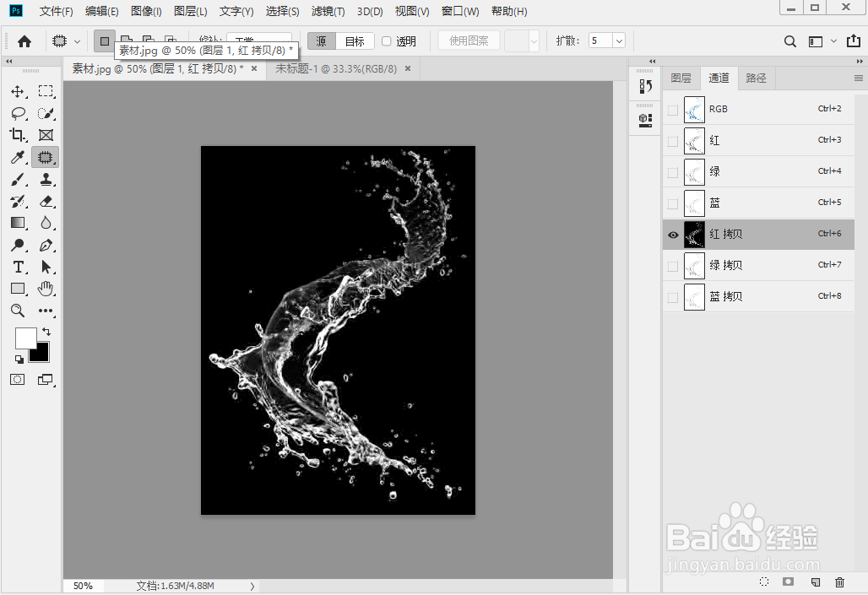The width and height of the screenshot is (868, 595).
Task: Open the 文件(F) menu
Action: (x=57, y=11)
